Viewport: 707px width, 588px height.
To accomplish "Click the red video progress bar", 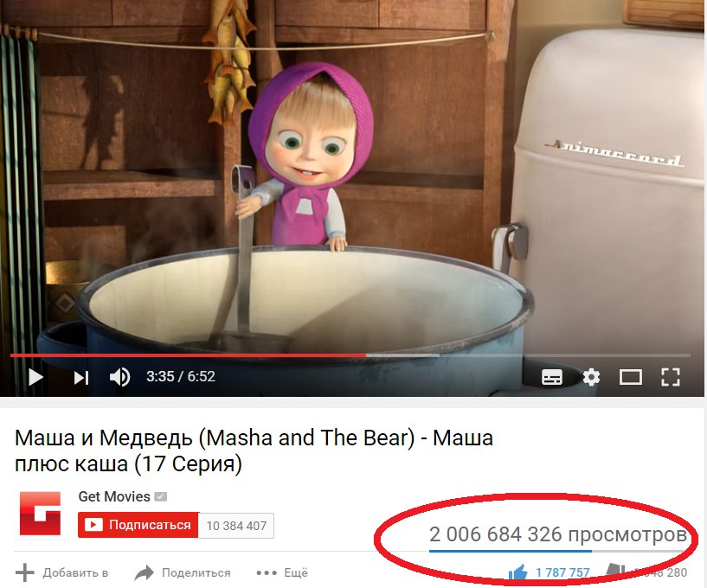I will [x=188, y=355].
